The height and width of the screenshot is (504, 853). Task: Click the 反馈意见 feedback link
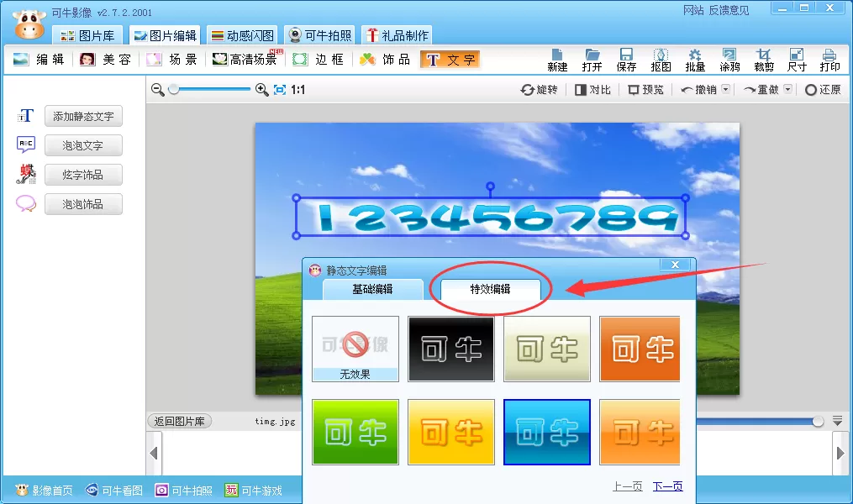coord(729,10)
